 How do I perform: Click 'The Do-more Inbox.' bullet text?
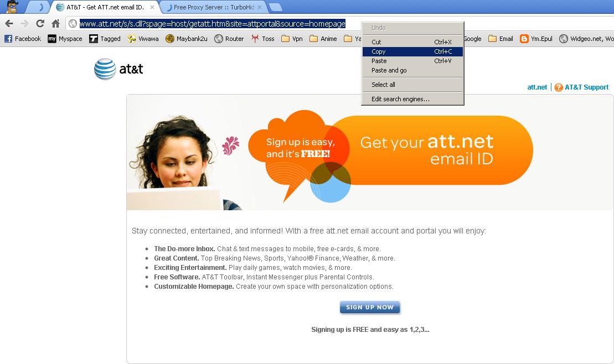pyautogui.click(x=184, y=249)
